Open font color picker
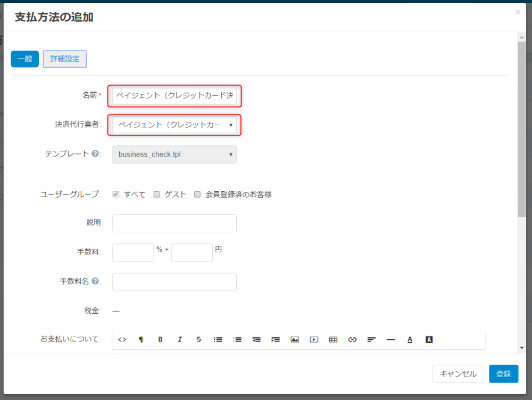Image resolution: width=532 pixels, height=400 pixels. tap(410, 340)
